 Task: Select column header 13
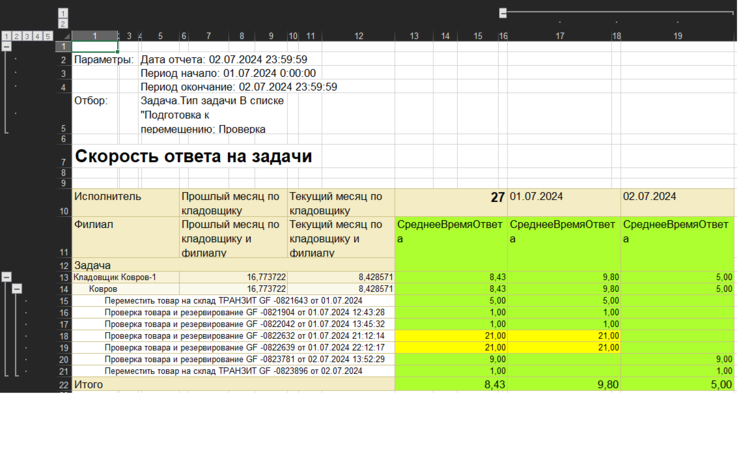click(414, 36)
